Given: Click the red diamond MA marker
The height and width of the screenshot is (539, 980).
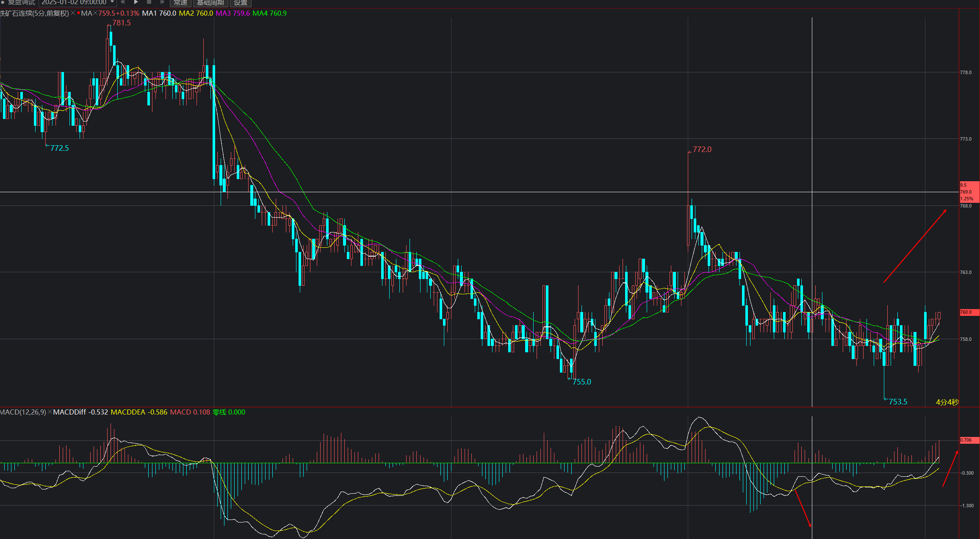Looking at the screenshot, I should (x=78, y=13).
